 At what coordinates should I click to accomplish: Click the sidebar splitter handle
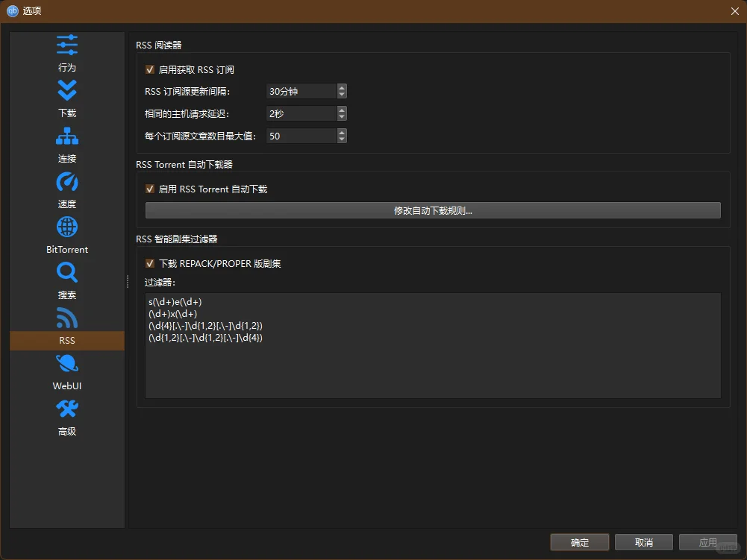tap(127, 281)
